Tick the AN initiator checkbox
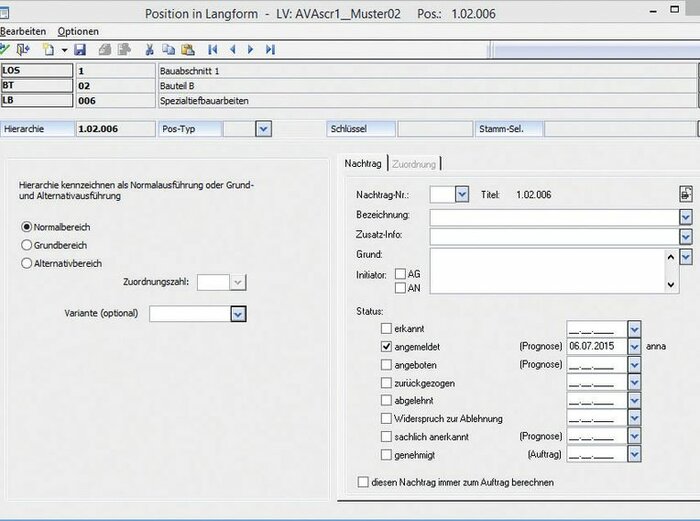Image resolution: width=700 pixels, height=521 pixels. 400,288
